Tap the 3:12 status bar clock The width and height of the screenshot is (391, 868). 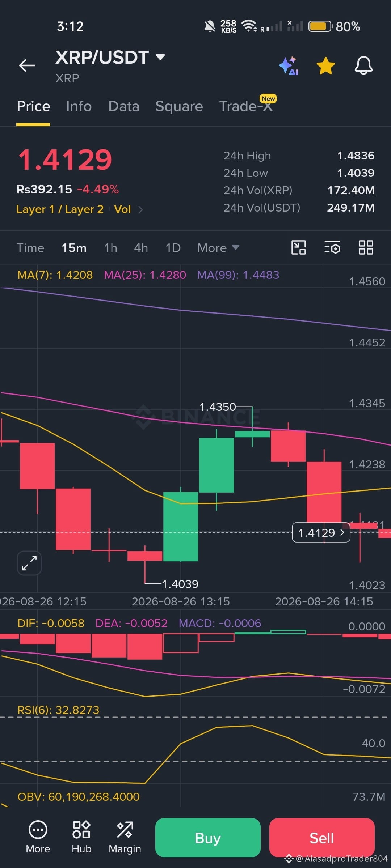[x=70, y=26]
